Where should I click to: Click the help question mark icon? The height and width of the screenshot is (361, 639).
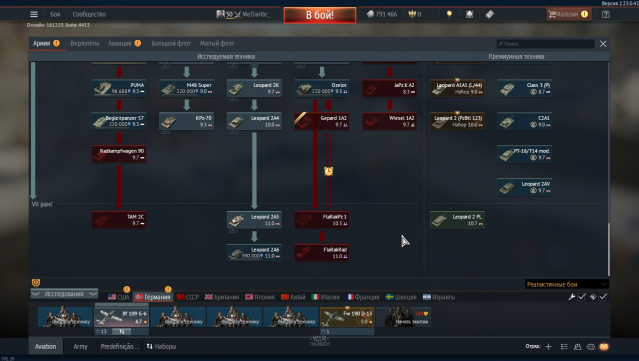coord(606,14)
